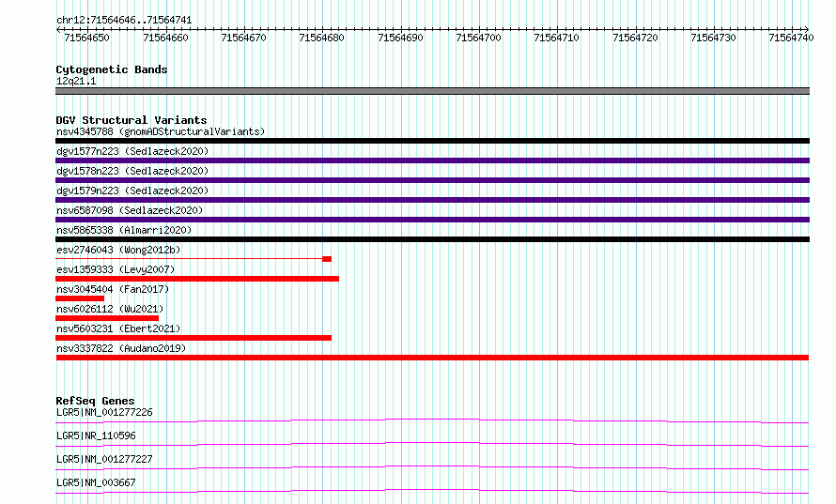The image size is (836, 504).
Task: Open the DGV Structural Variants track heading
Action: click(x=132, y=120)
